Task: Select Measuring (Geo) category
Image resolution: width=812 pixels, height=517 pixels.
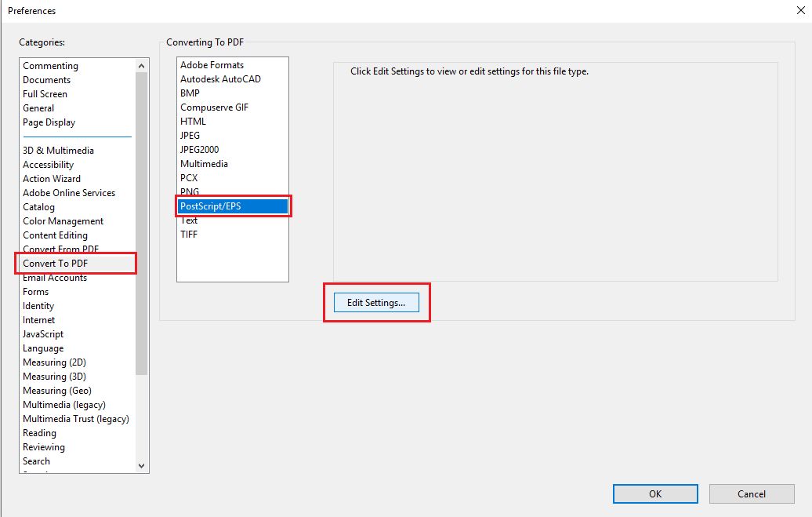Action: click(x=57, y=391)
